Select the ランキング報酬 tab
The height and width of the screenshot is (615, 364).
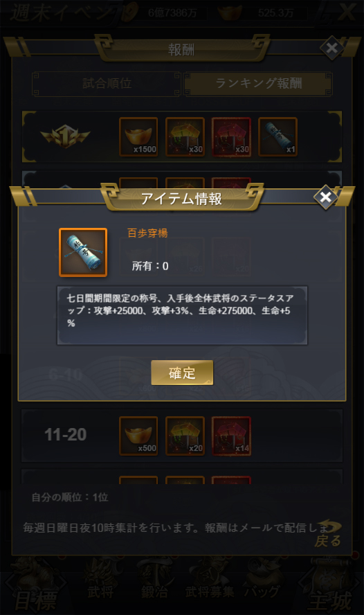[x=258, y=84]
